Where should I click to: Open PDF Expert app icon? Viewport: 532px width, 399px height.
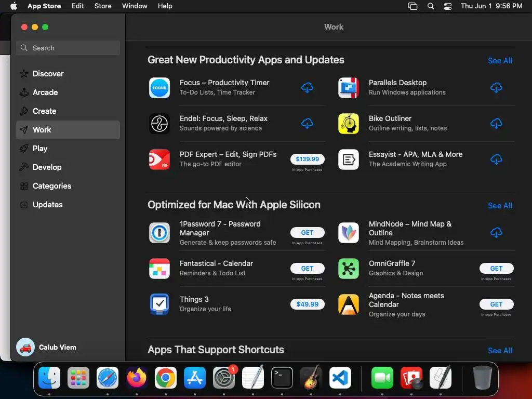(x=159, y=159)
